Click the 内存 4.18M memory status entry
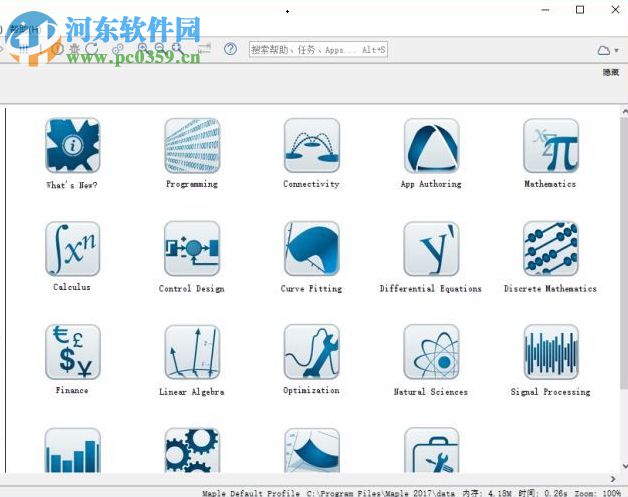The image size is (628, 497). coord(487,493)
